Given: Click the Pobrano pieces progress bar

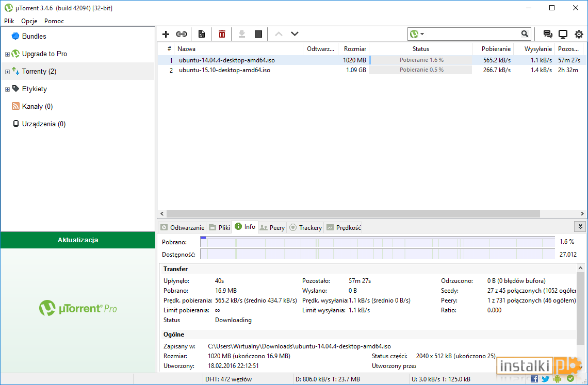Looking at the screenshot, I should [378, 242].
